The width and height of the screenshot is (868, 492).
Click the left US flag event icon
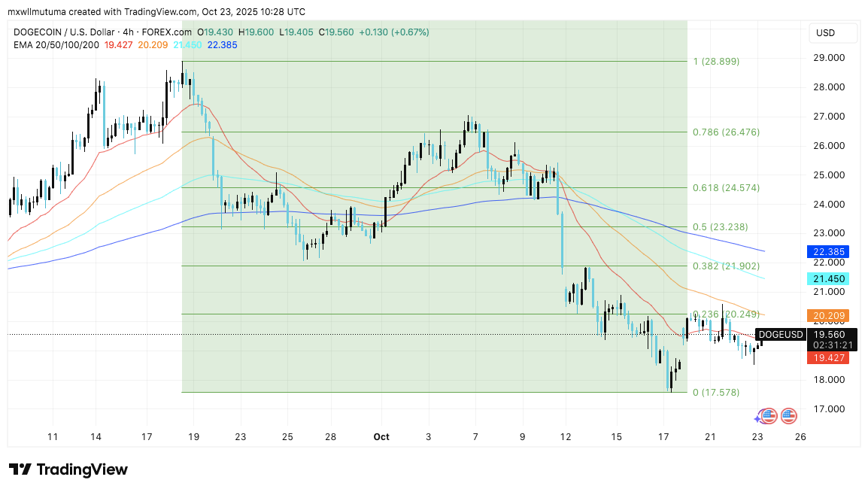tap(768, 416)
